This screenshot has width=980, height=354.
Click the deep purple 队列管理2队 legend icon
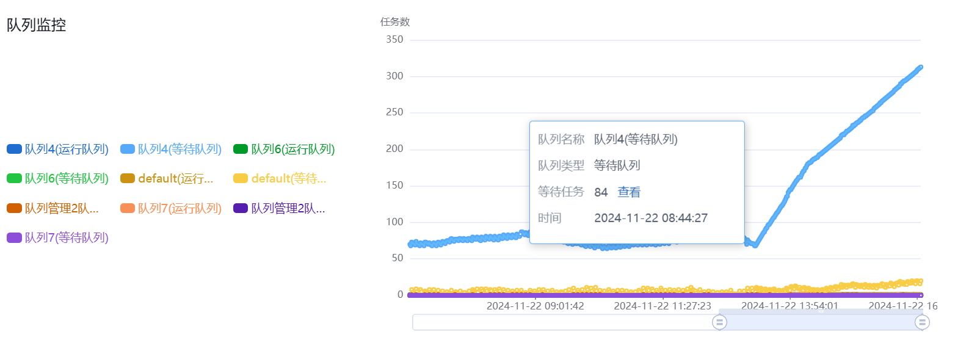241,208
